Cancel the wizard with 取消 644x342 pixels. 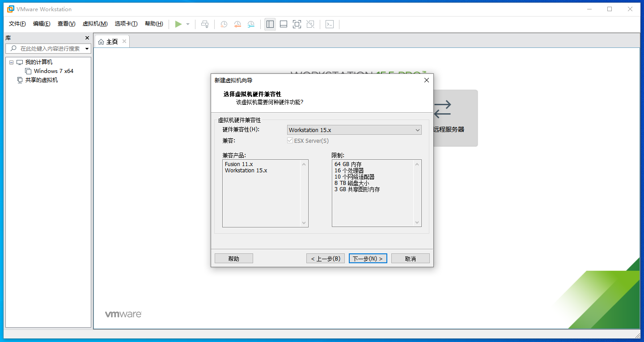pyautogui.click(x=411, y=258)
